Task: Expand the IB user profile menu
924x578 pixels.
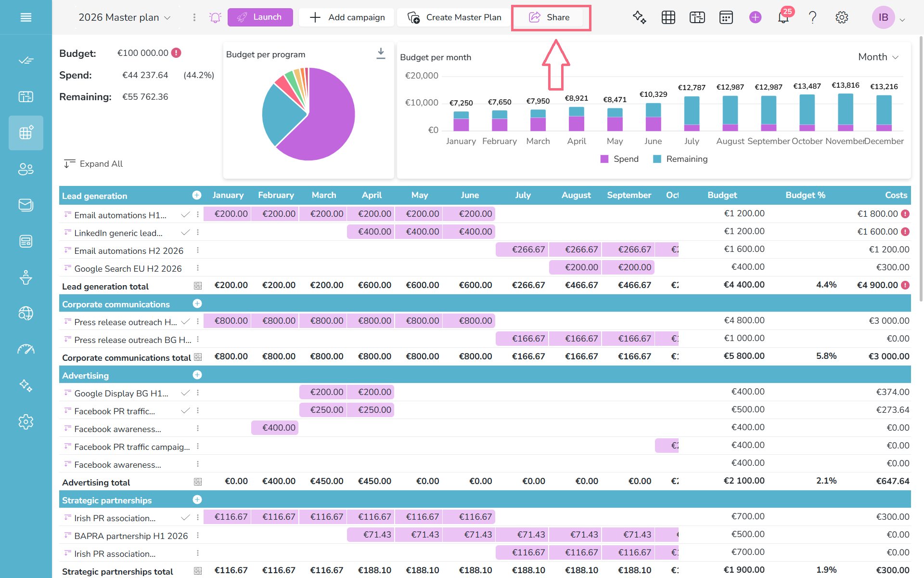Action: 889,17
